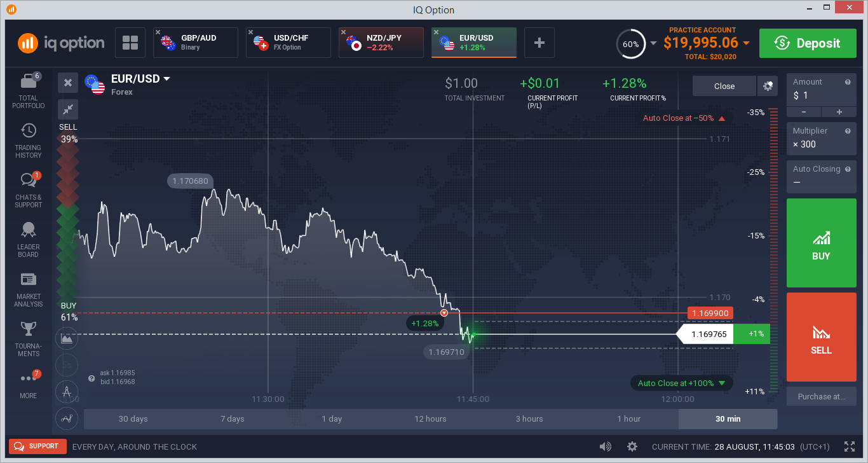Set chart range to 3 hours
868x463 pixels.
coord(529,419)
